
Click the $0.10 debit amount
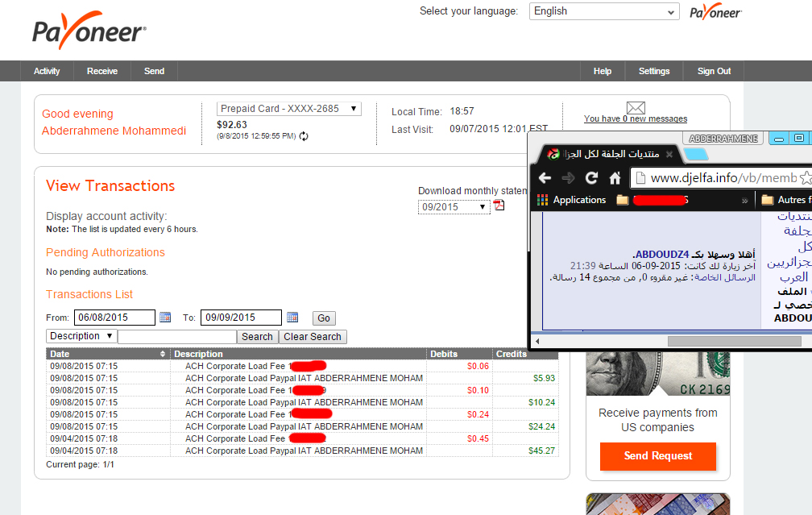pyautogui.click(x=478, y=390)
